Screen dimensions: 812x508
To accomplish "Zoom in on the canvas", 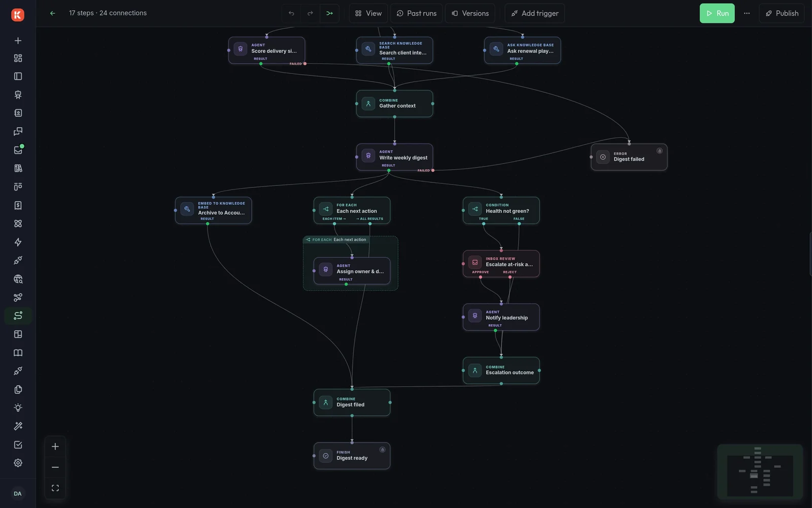I will (x=55, y=447).
